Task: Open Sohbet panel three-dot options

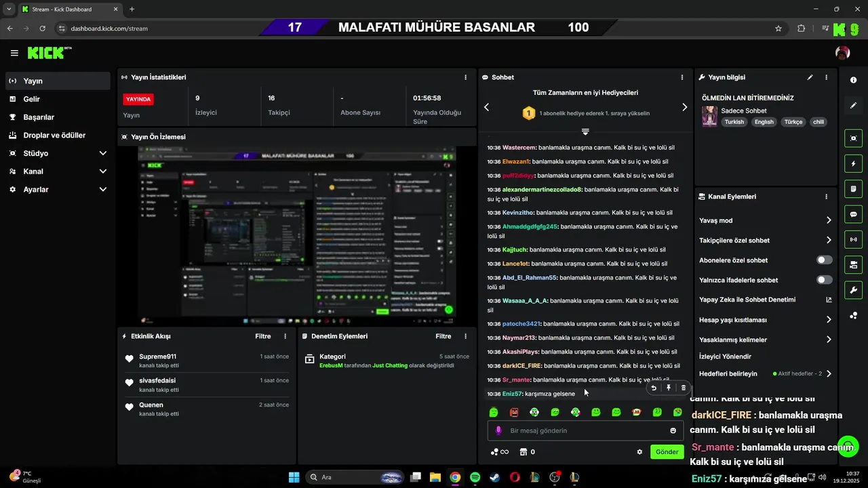Action: (x=682, y=77)
